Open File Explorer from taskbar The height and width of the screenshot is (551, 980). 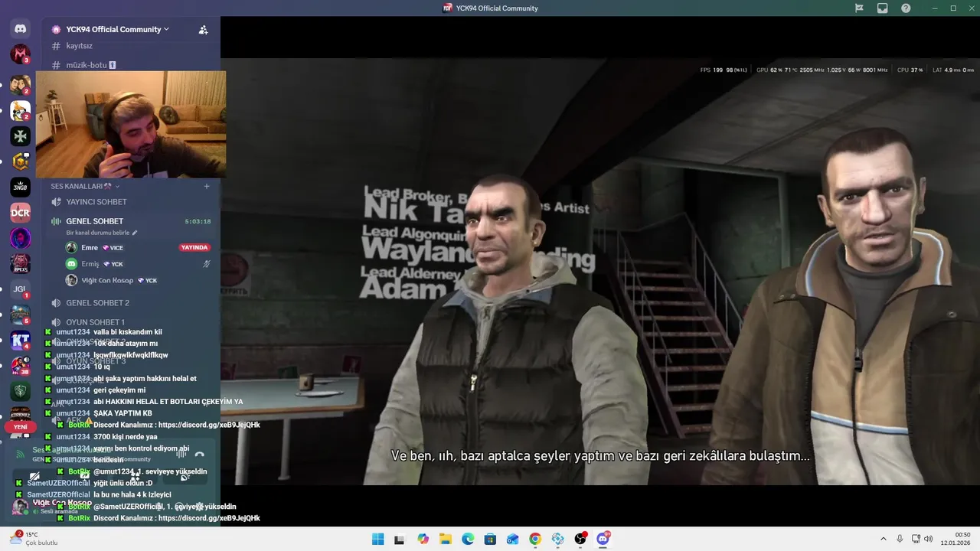point(445,539)
